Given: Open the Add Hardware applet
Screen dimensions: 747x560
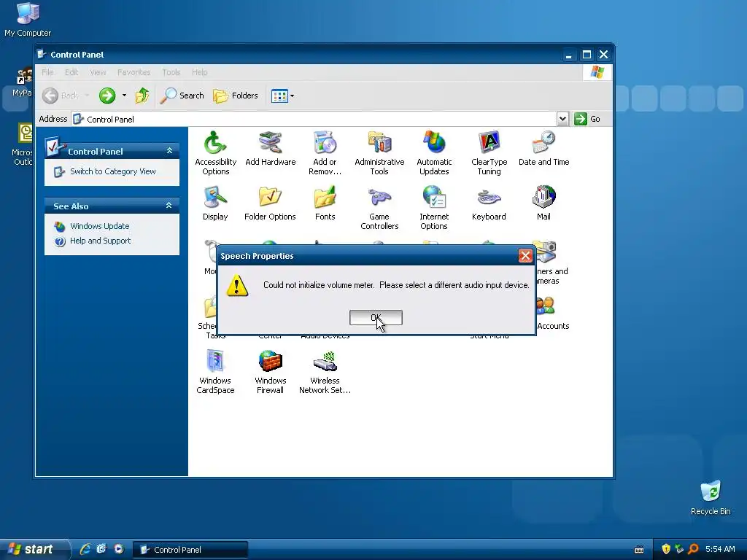Looking at the screenshot, I should [x=270, y=149].
